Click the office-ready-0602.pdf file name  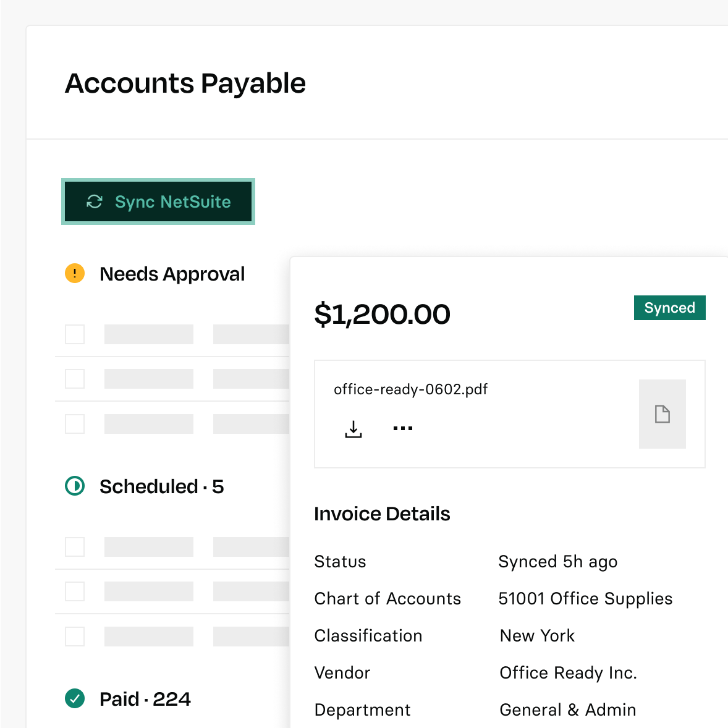[410, 389]
